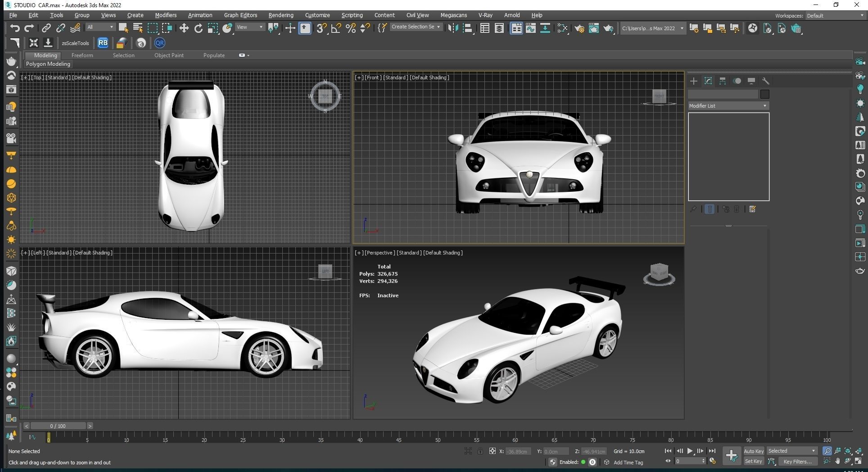Open Key Filters dialog
The image size is (868, 472).
[797, 461]
